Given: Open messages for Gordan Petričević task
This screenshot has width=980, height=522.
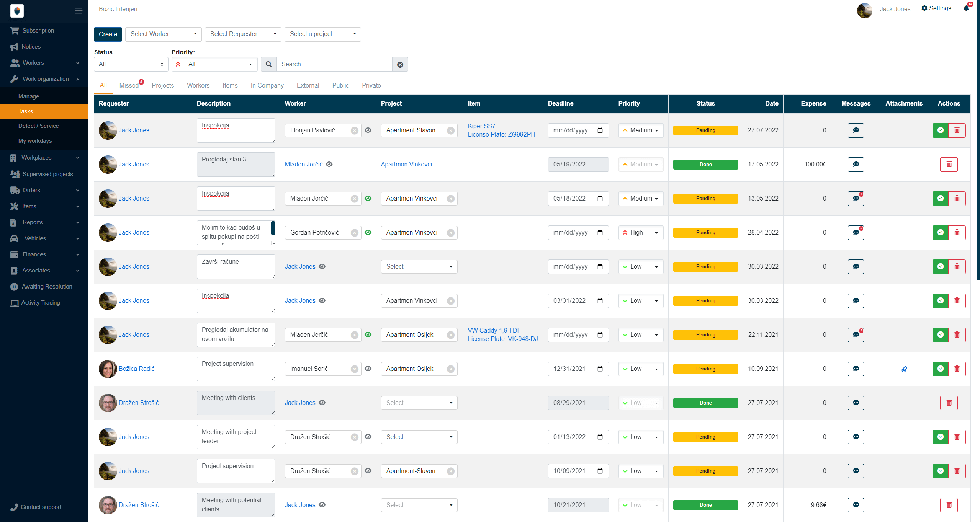Looking at the screenshot, I should point(856,232).
